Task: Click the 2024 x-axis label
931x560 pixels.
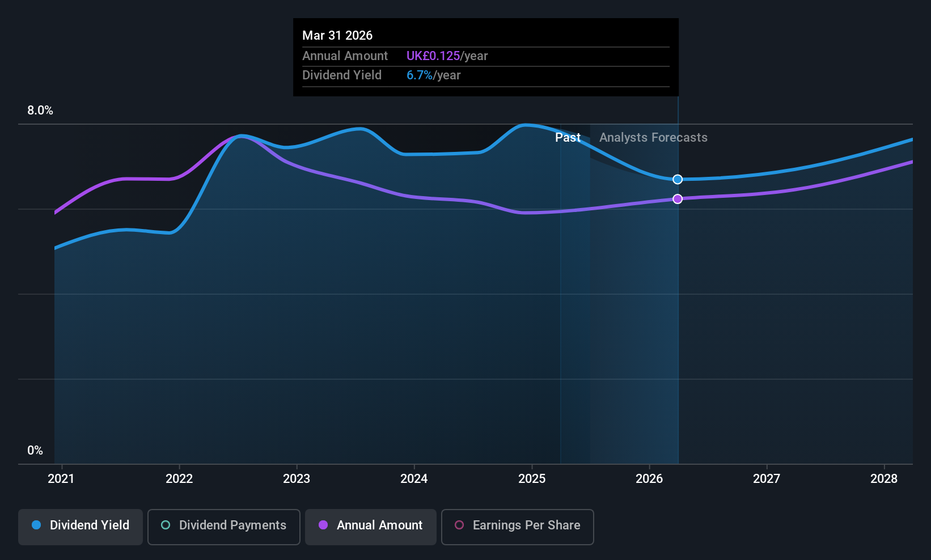Action: pyautogui.click(x=414, y=479)
